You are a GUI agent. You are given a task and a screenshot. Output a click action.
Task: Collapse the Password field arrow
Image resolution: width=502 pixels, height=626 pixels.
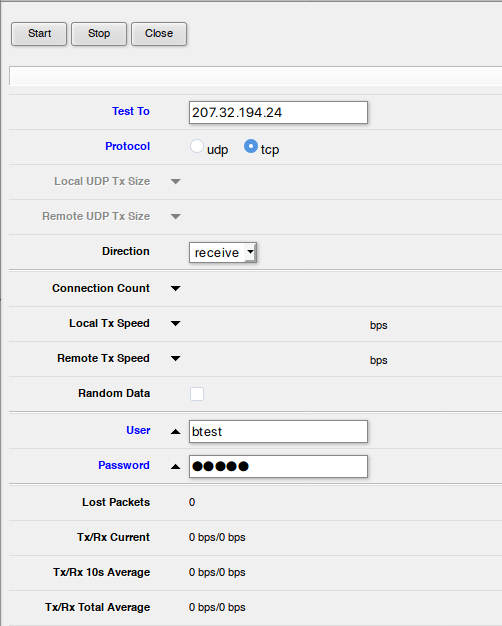coord(176,467)
